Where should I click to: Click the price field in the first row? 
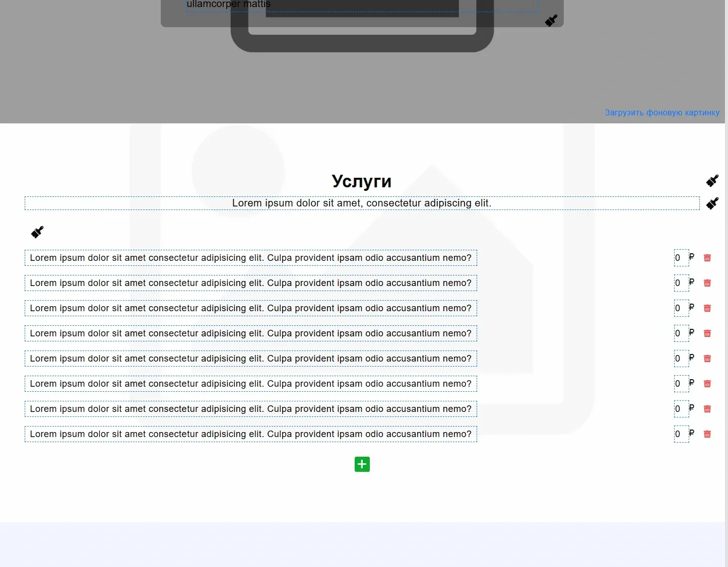(x=681, y=258)
